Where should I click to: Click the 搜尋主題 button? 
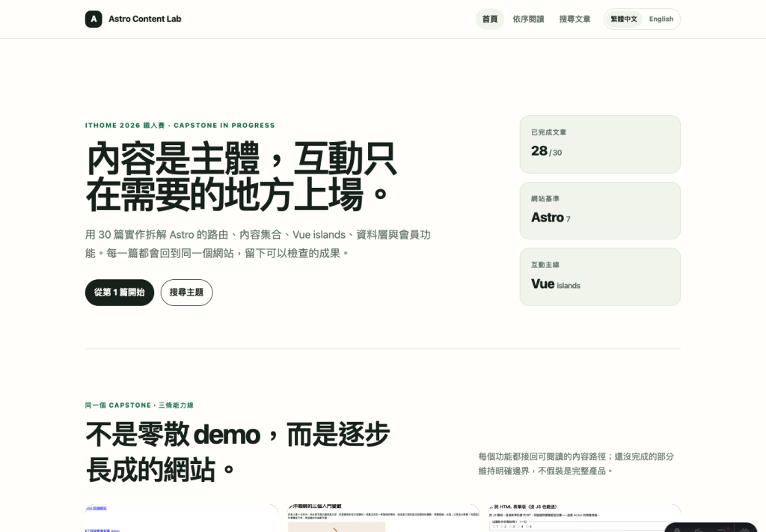[x=186, y=292]
